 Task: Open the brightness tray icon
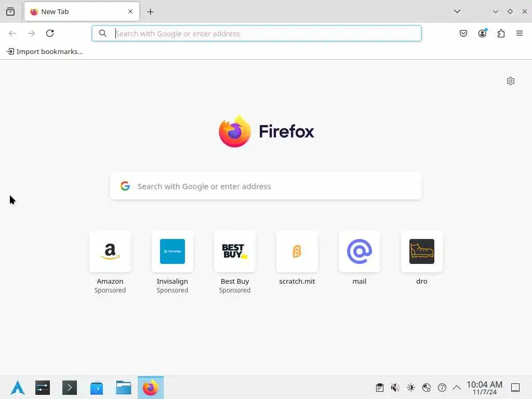(x=411, y=388)
